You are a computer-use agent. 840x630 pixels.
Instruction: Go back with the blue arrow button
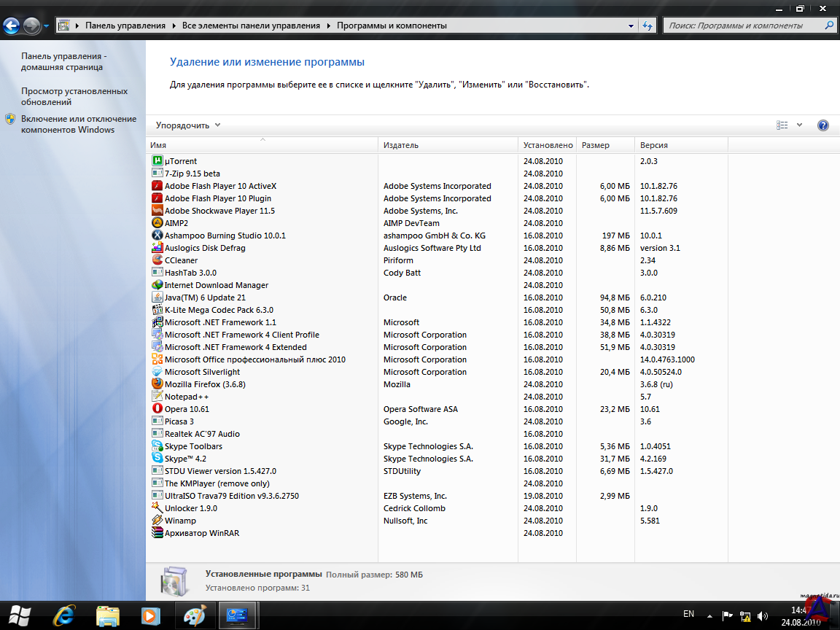tap(11, 26)
